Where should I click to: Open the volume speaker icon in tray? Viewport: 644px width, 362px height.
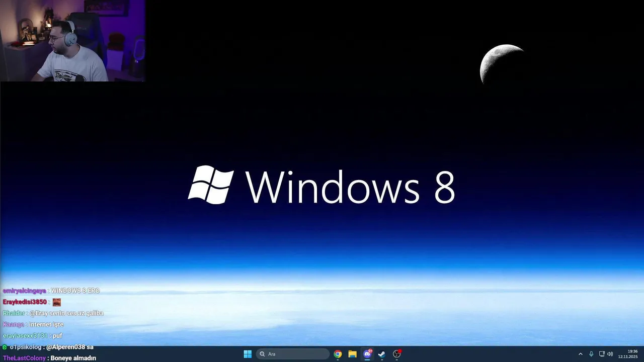(610, 354)
